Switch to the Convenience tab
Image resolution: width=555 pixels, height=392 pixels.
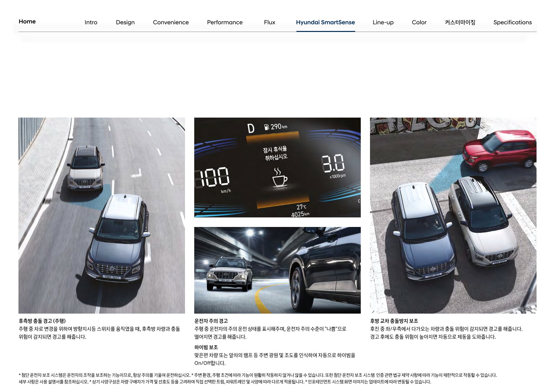tap(171, 22)
